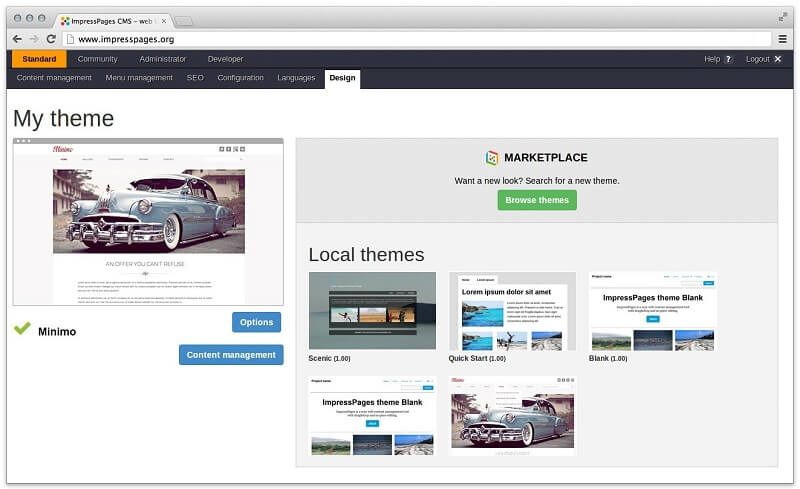800x489 pixels.
Task: Click the MARKETPLACE heading text
Action: point(546,158)
